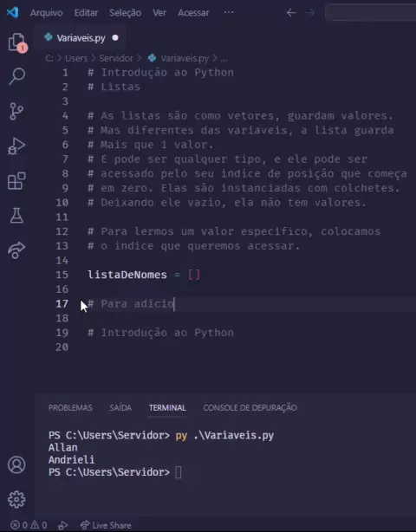Go back with the navigation arrow
This screenshot has height=532, width=416.
coord(291,13)
